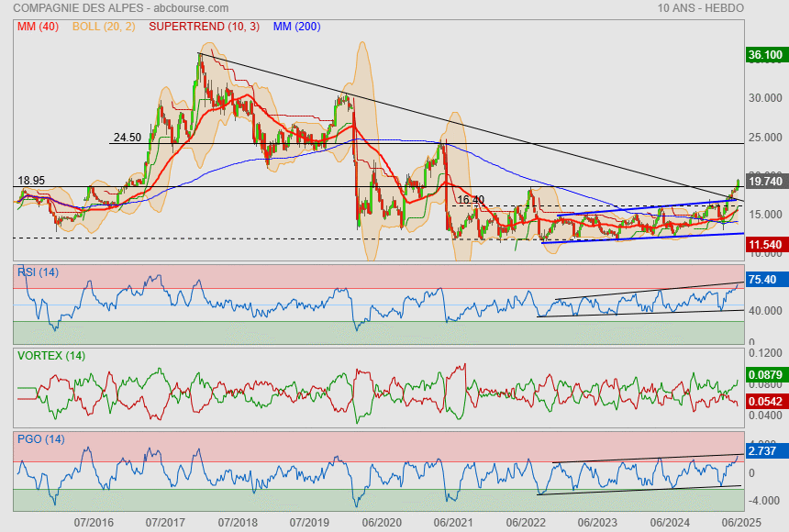Click the 06/2022 date axis label

pyautogui.click(x=526, y=523)
